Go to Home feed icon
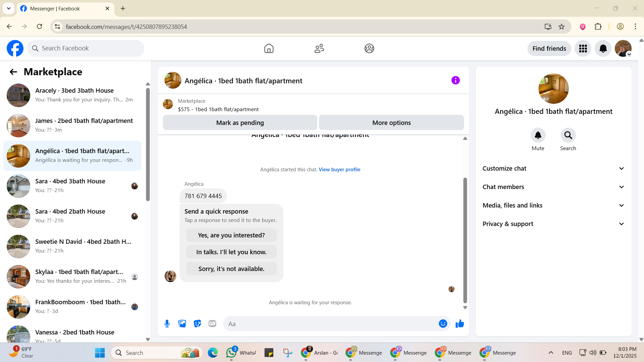This screenshot has height=362, width=644. 269,48
